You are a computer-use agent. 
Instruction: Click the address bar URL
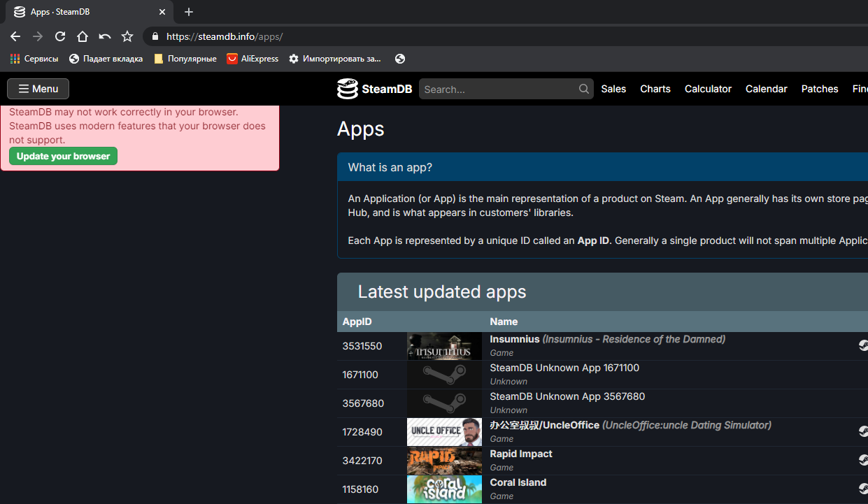(x=225, y=36)
